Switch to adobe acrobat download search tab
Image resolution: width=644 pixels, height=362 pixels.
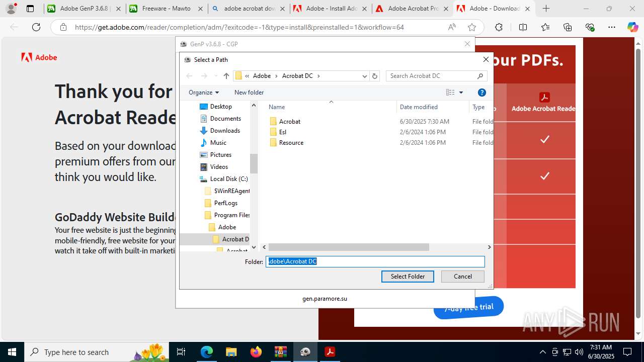tap(249, 9)
